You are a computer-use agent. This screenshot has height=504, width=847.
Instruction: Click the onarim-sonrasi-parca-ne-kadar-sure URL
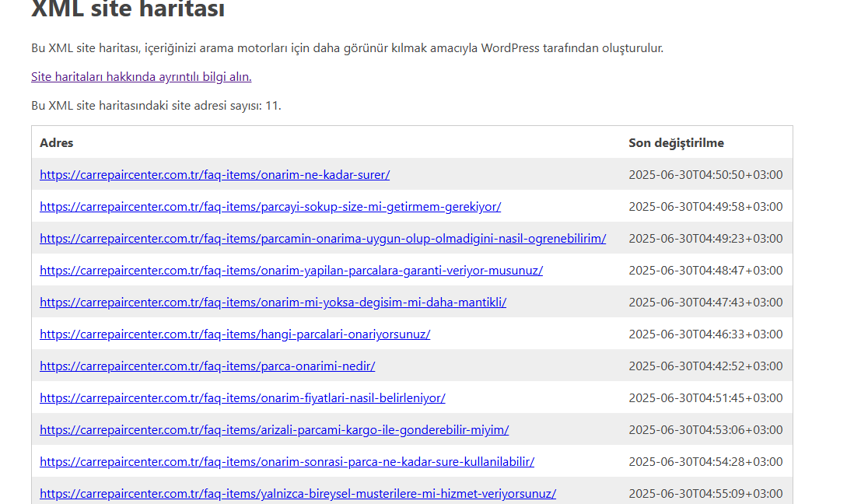coord(286,462)
